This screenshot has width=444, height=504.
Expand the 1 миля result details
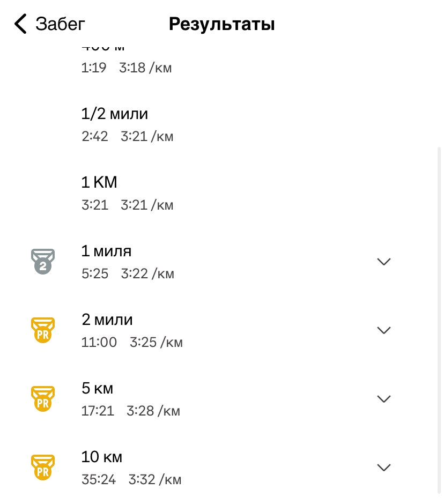coord(383,262)
